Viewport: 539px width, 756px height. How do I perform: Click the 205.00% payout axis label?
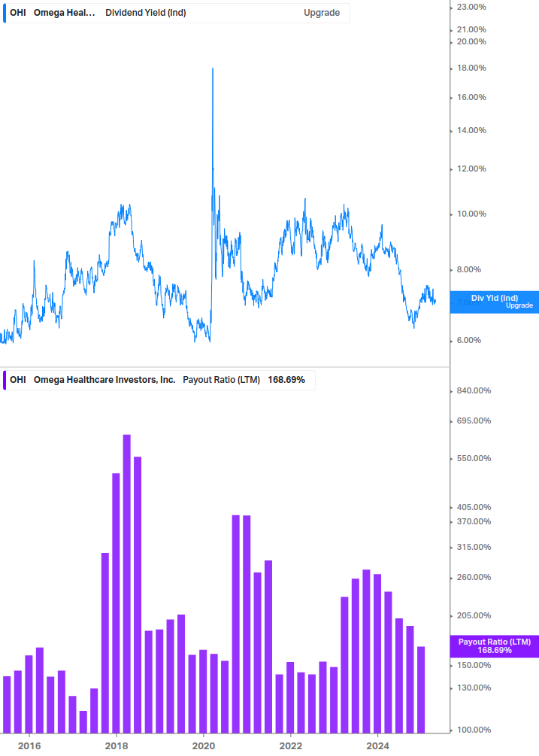[x=474, y=615]
